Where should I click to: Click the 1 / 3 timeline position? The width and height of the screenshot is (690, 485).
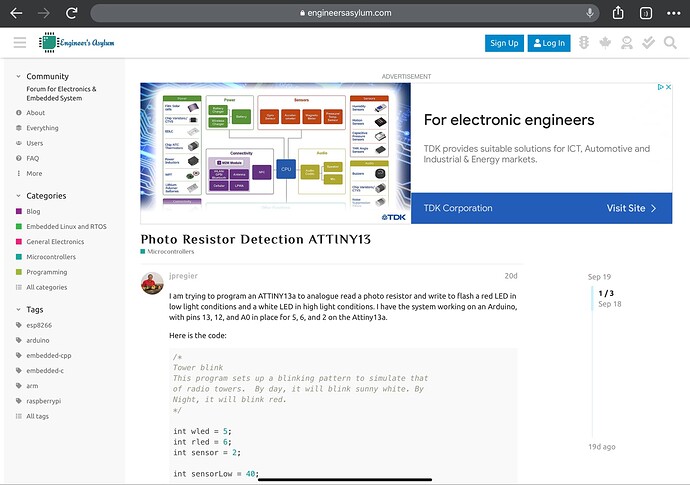606,293
